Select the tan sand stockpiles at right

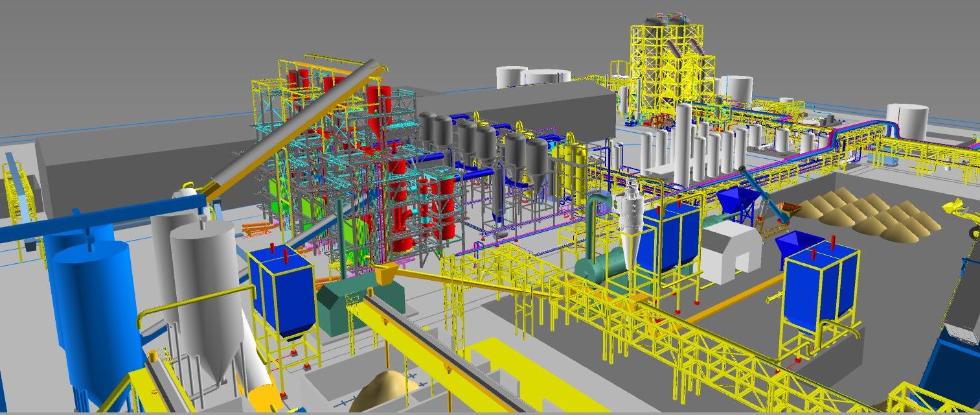pyautogui.click(x=868, y=211)
